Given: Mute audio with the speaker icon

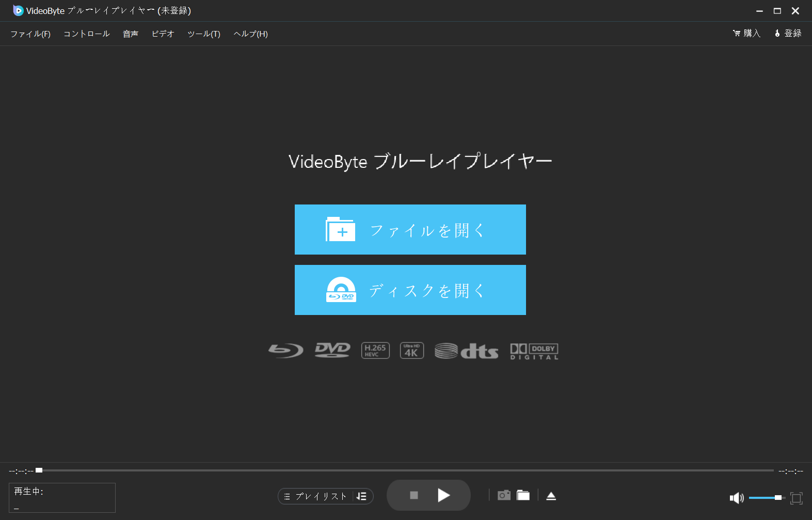Looking at the screenshot, I should pyautogui.click(x=736, y=498).
